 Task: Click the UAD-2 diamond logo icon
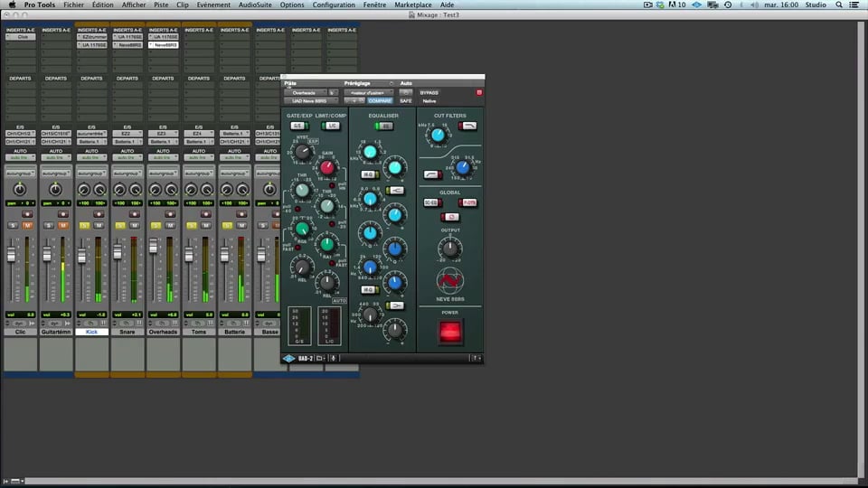pos(289,359)
